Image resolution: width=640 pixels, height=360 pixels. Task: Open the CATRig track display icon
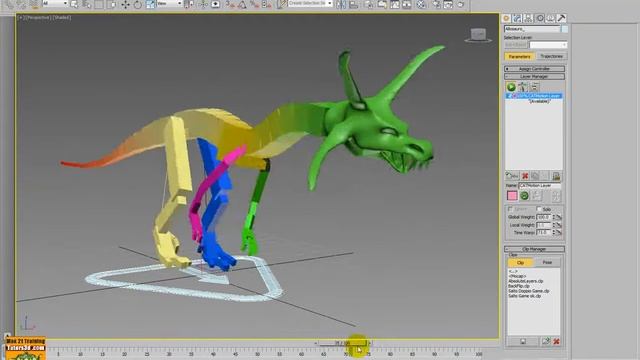point(522,87)
